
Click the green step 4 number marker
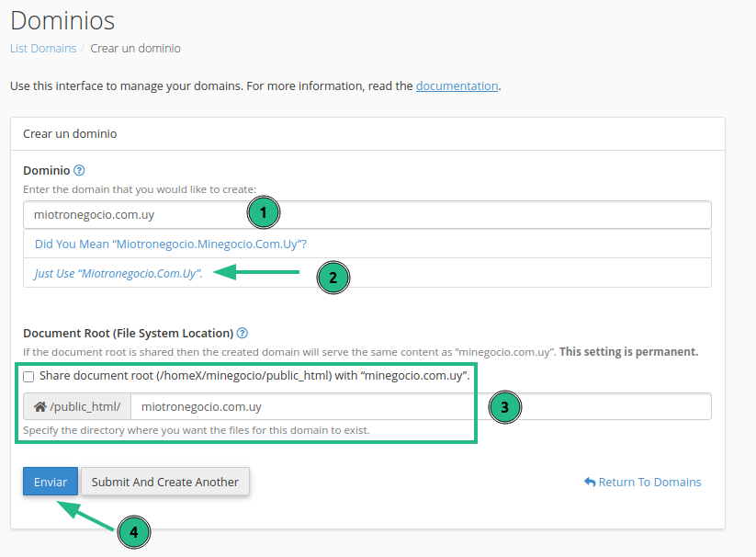(x=133, y=531)
